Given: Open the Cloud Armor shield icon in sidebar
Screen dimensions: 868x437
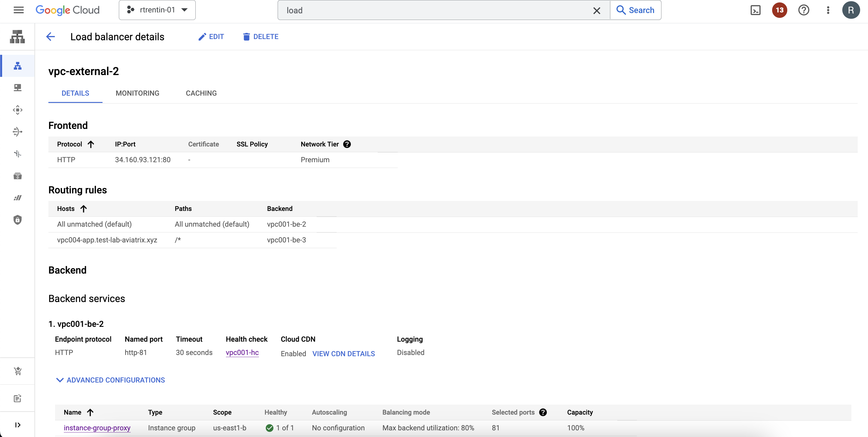Looking at the screenshot, I should pyautogui.click(x=17, y=219).
